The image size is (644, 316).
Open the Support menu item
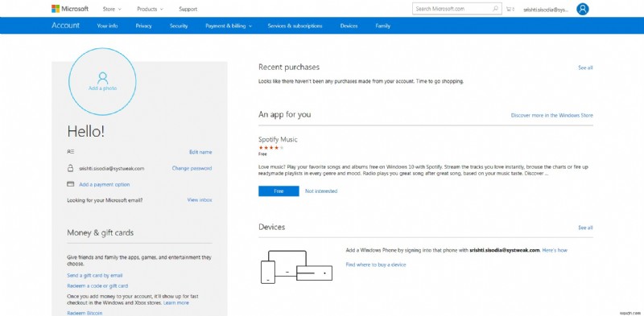point(188,9)
